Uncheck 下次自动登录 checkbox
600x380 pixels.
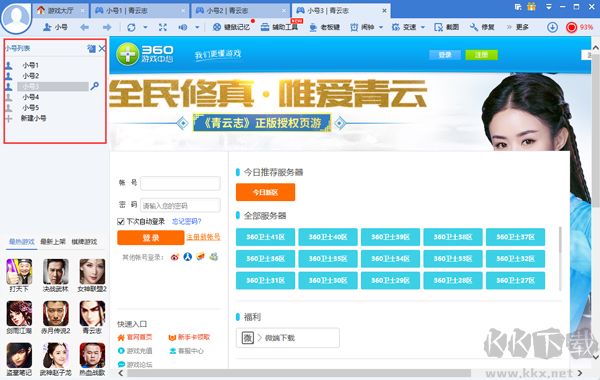click(121, 221)
